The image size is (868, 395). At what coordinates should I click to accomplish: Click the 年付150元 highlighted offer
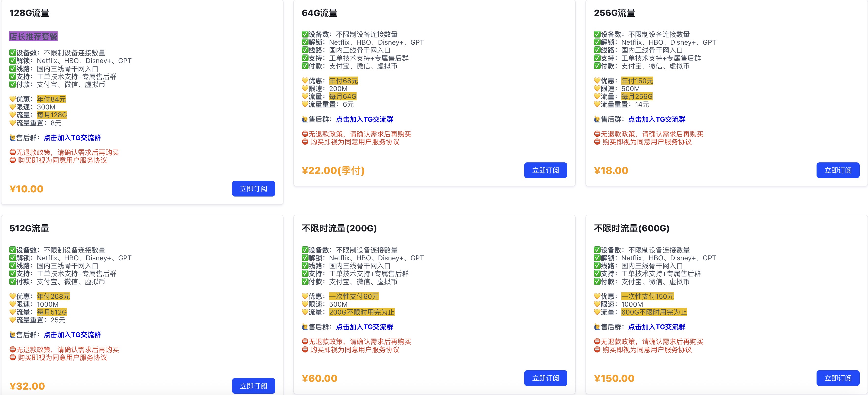click(637, 81)
